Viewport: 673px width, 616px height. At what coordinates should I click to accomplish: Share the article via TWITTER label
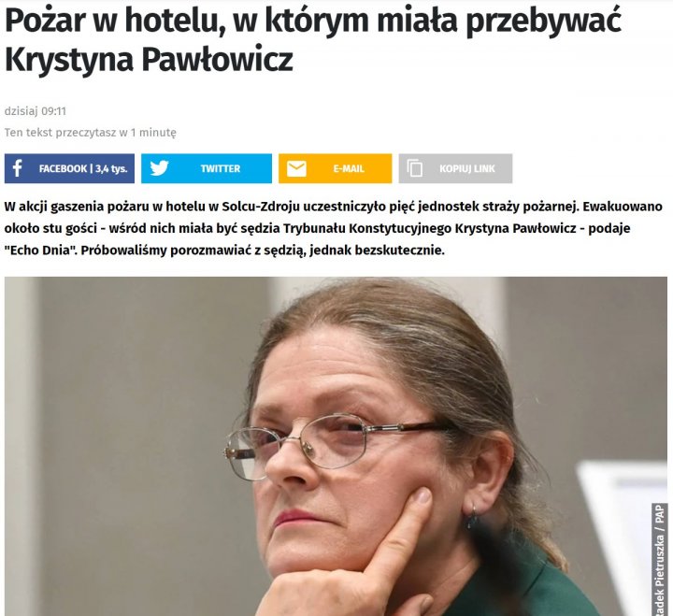click(221, 168)
